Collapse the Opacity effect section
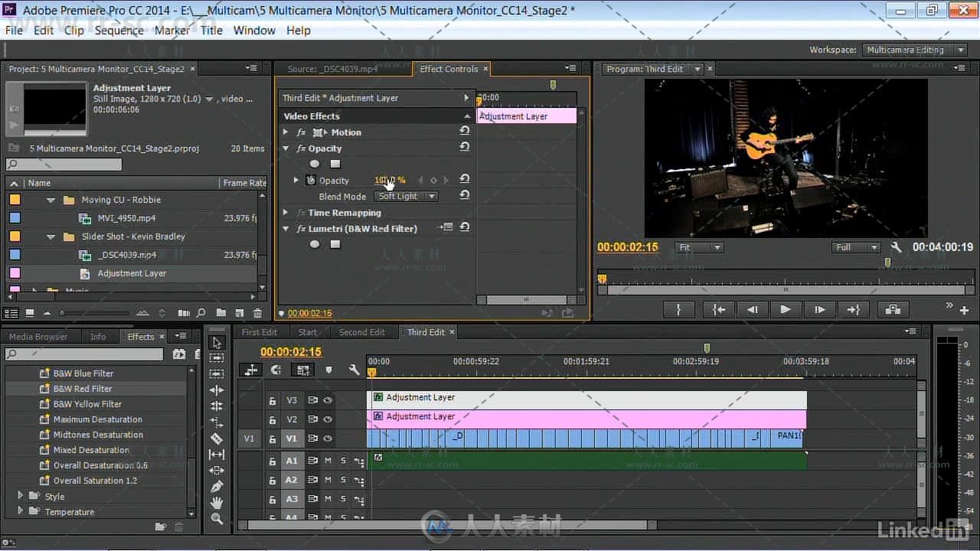Viewport: 980px width, 551px height. (x=286, y=148)
